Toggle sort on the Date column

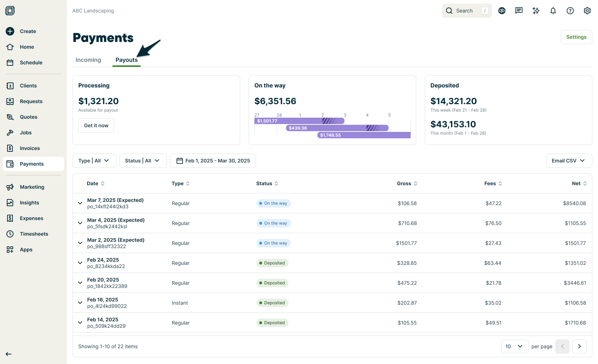[103, 183]
